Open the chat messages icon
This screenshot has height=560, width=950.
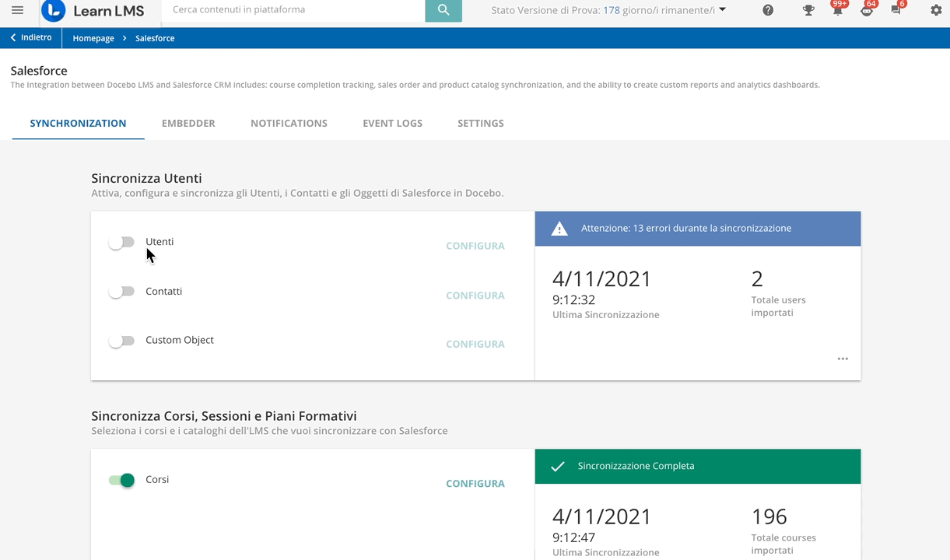pos(896,11)
